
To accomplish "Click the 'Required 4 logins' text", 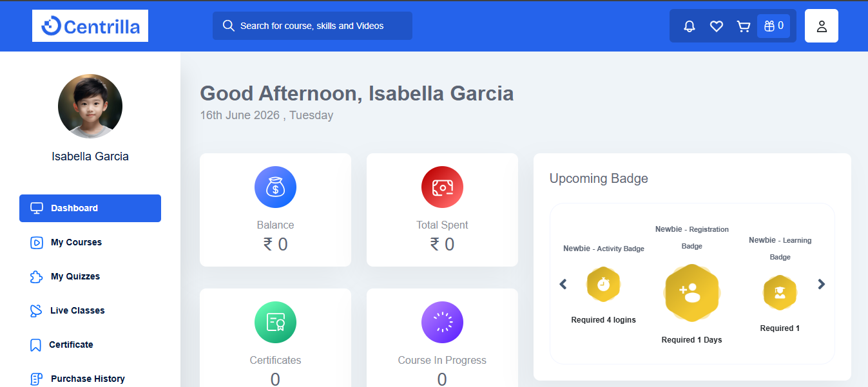I will tap(603, 320).
